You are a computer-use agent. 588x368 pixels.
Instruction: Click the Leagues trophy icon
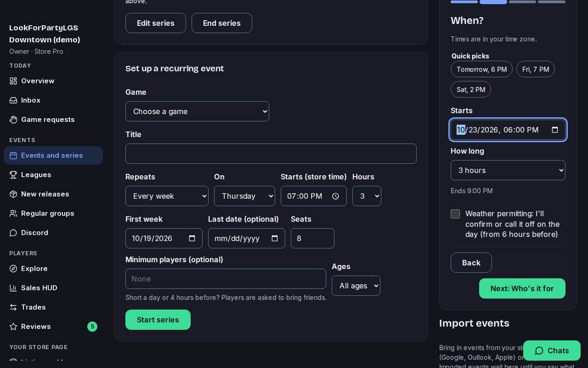13,175
